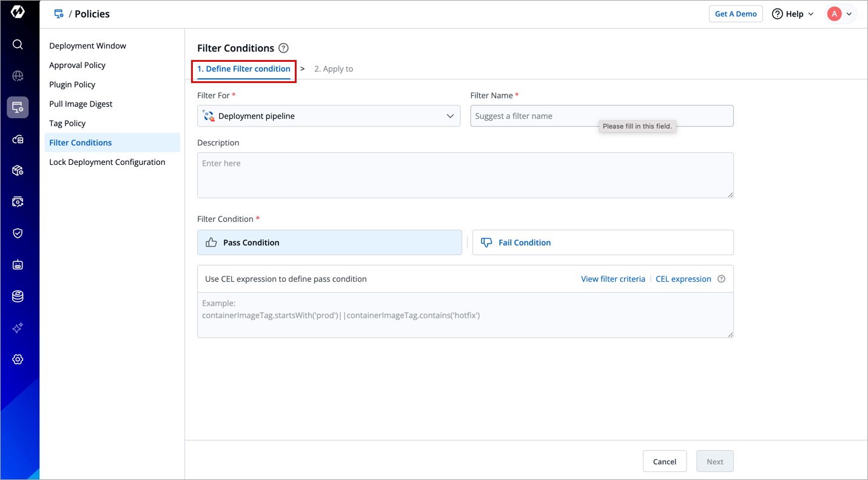Select the Pass Condition option
Viewport: 868px width, 480px height.
tap(329, 242)
